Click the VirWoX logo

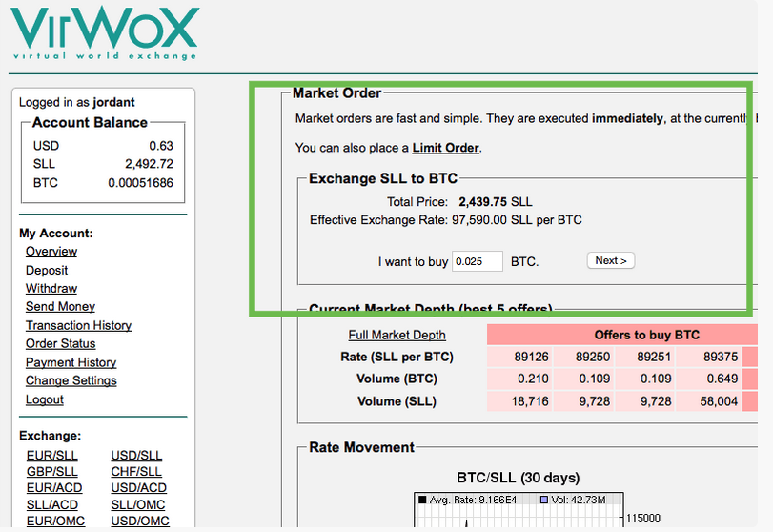pos(105,33)
